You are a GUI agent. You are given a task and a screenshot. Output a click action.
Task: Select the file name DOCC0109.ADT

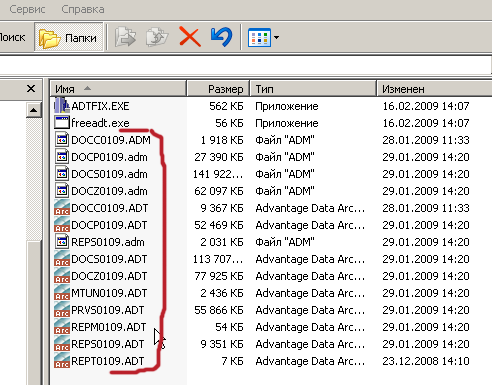tap(109, 208)
